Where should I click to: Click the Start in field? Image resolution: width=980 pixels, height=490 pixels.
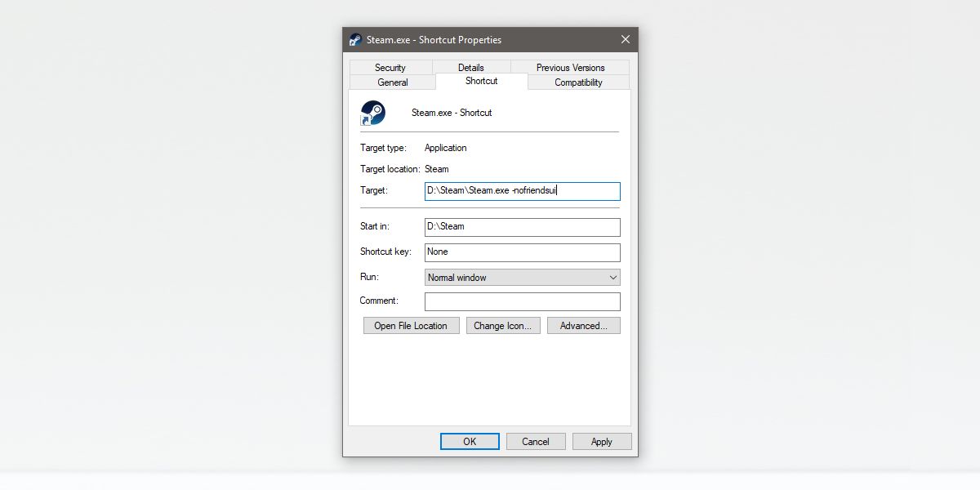(x=523, y=227)
